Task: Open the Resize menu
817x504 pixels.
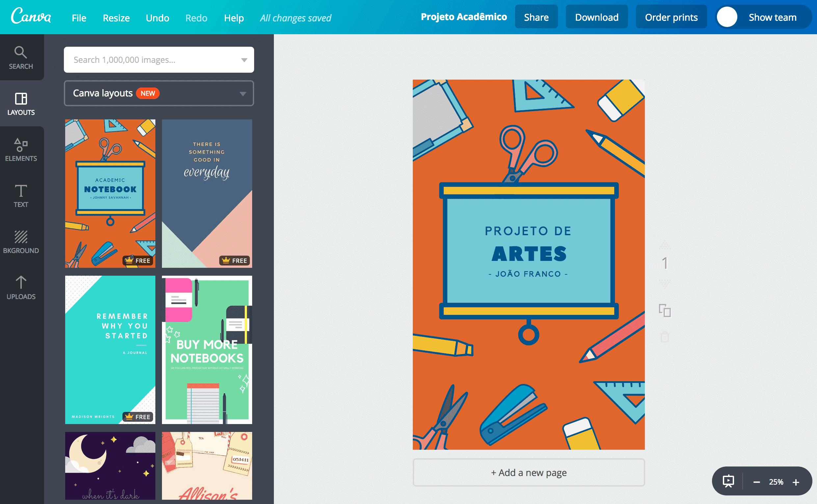Action: pos(116,18)
